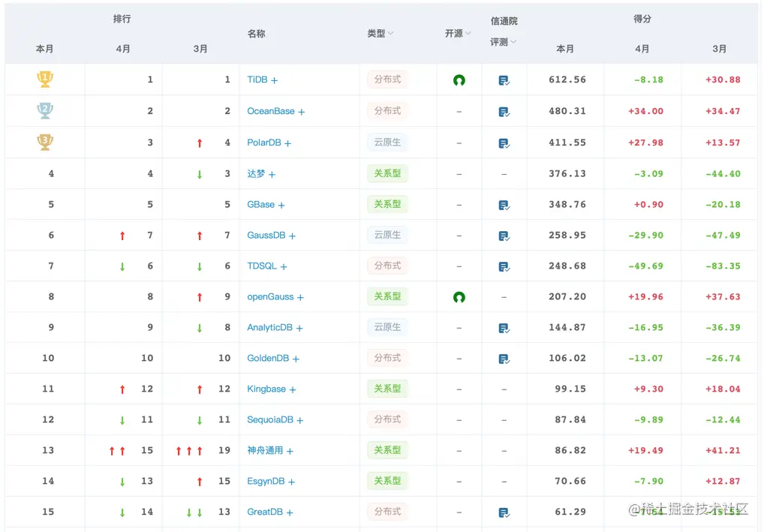Click the evaluation certificate icon for TDSQL
Viewport: 764px width, 532px height.
click(x=504, y=267)
